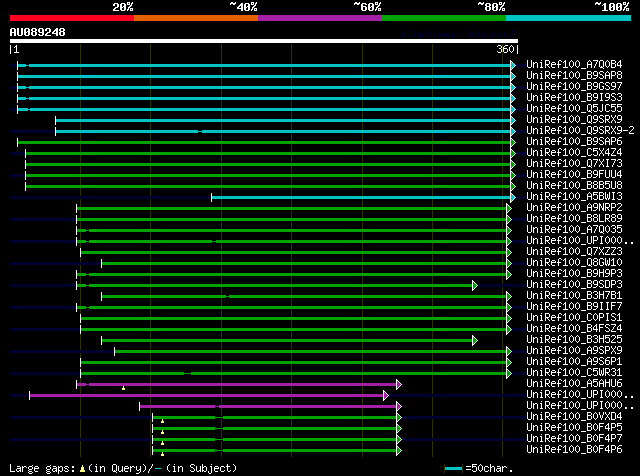This screenshot has width=640, height=476.
Task: Select the UniRef100_C5X4Z4 label
Action: tap(574, 152)
